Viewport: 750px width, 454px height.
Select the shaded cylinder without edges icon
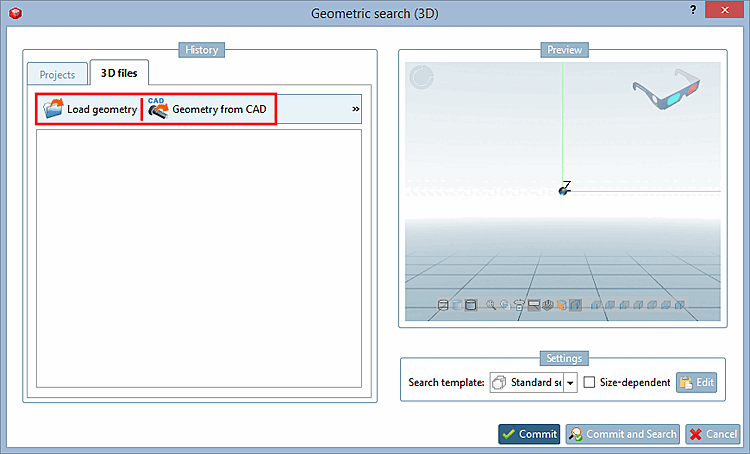(457, 305)
